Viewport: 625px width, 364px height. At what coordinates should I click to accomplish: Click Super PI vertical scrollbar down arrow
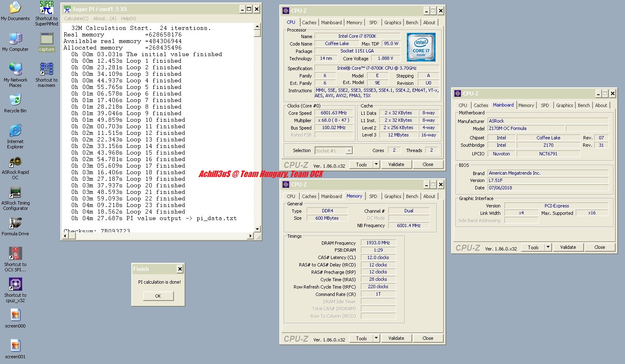tap(257, 229)
